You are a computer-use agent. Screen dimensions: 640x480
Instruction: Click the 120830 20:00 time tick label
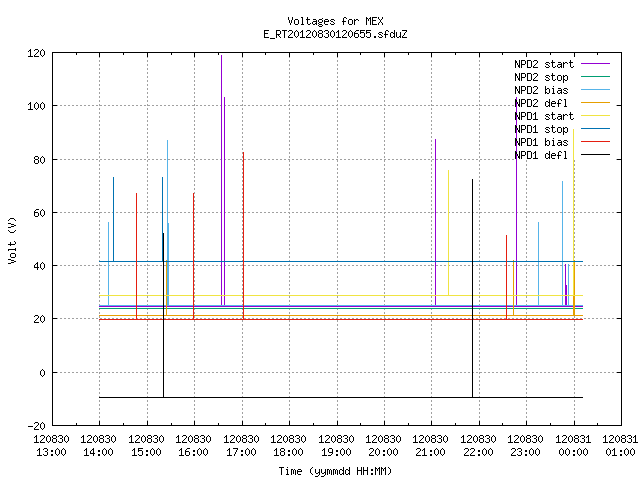pyautogui.click(x=383, y=446)
